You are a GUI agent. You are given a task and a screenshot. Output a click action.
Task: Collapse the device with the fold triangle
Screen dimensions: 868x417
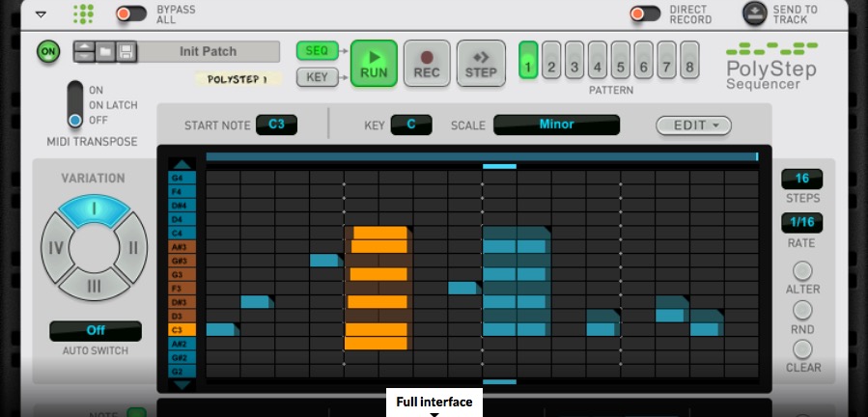coord(41,14)
